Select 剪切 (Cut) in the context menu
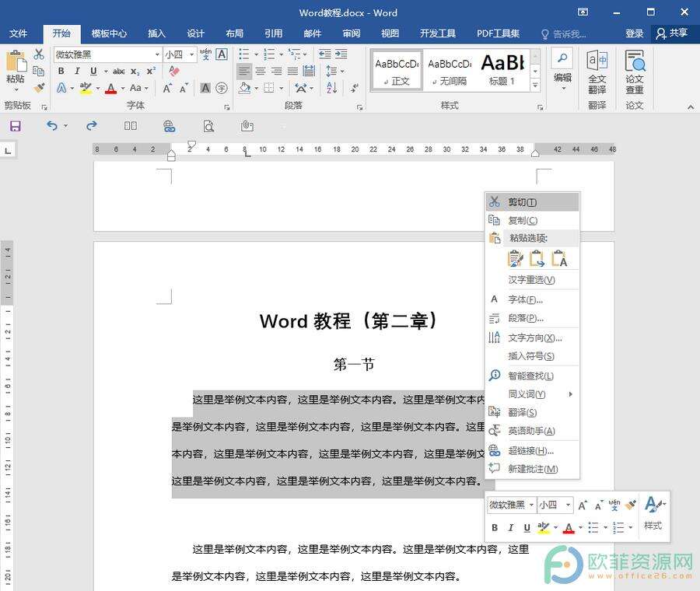Image resolution: width=700 pixels, height=591 pixels. pyautogui.click(x=532, y=201)
